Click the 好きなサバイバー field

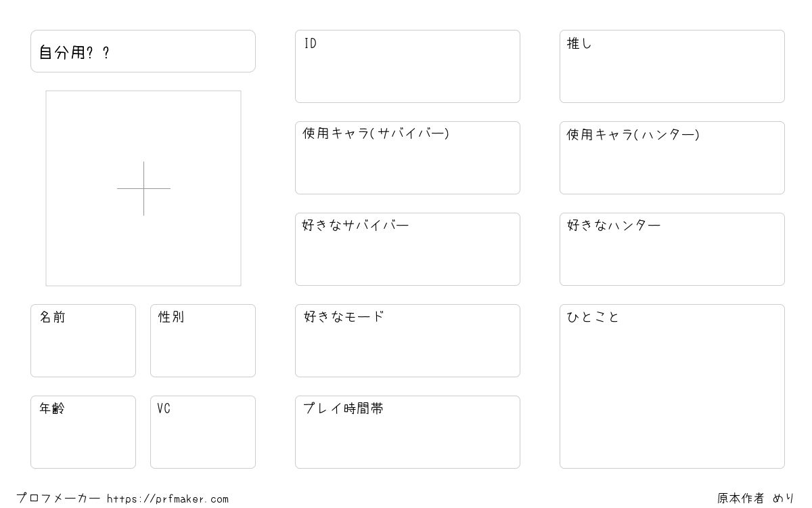tap(407, 249)
